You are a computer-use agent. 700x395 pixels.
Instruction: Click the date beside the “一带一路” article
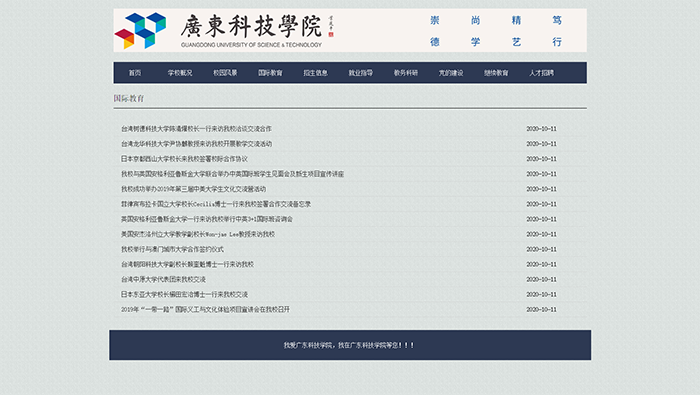coord(542,309)
